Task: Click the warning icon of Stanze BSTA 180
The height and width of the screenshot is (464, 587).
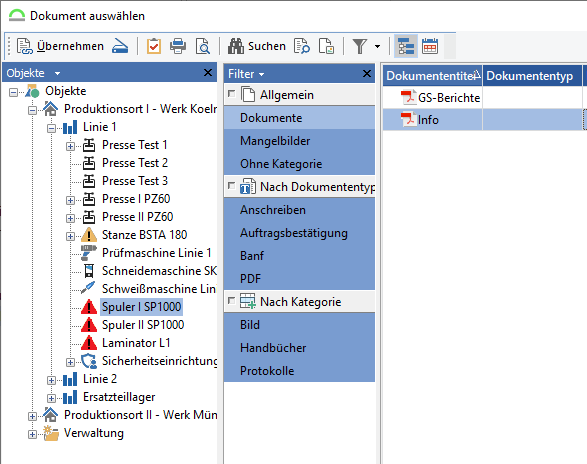Action: [89, 235]
